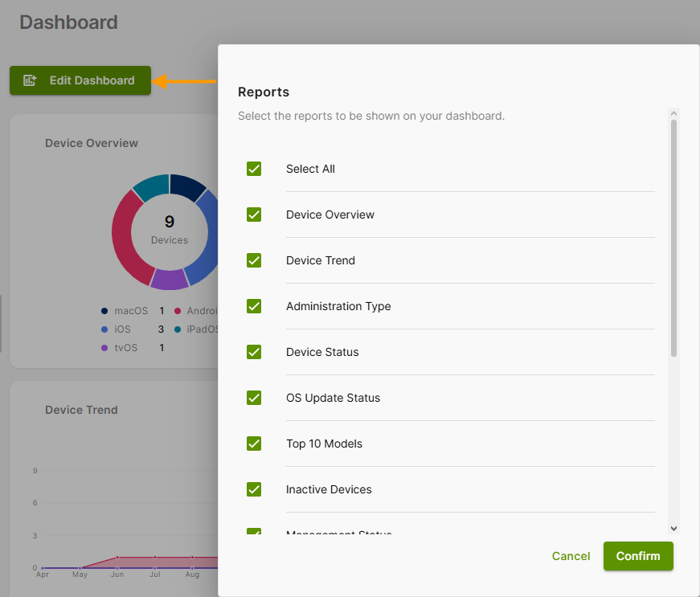Image resolution: width=700 pixels, height=597 pixels.
Task: Uncheck the Inactive Devices report
Action: pos(254,489)
